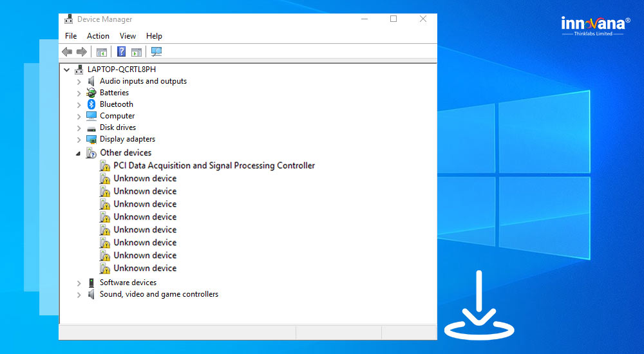Close the Device Manager window

pyautogui.click(x=423, y=19)
